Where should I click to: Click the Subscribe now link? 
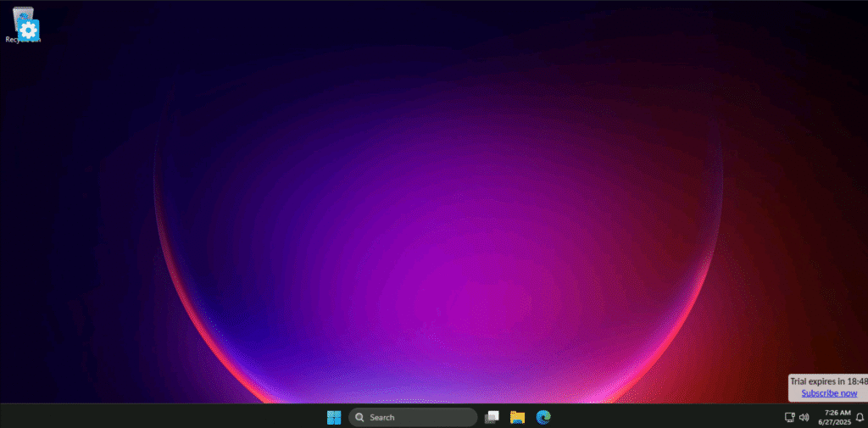coord(829,393)
